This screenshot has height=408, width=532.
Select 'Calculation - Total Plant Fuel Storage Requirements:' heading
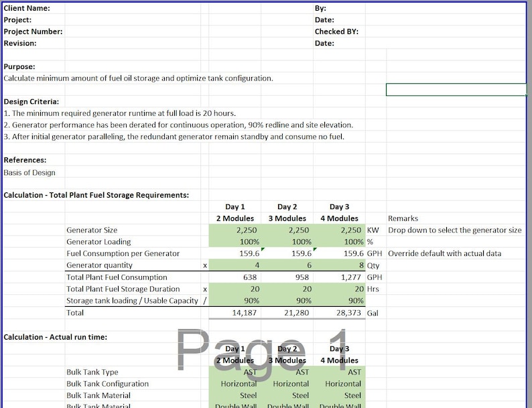(96, 195)
